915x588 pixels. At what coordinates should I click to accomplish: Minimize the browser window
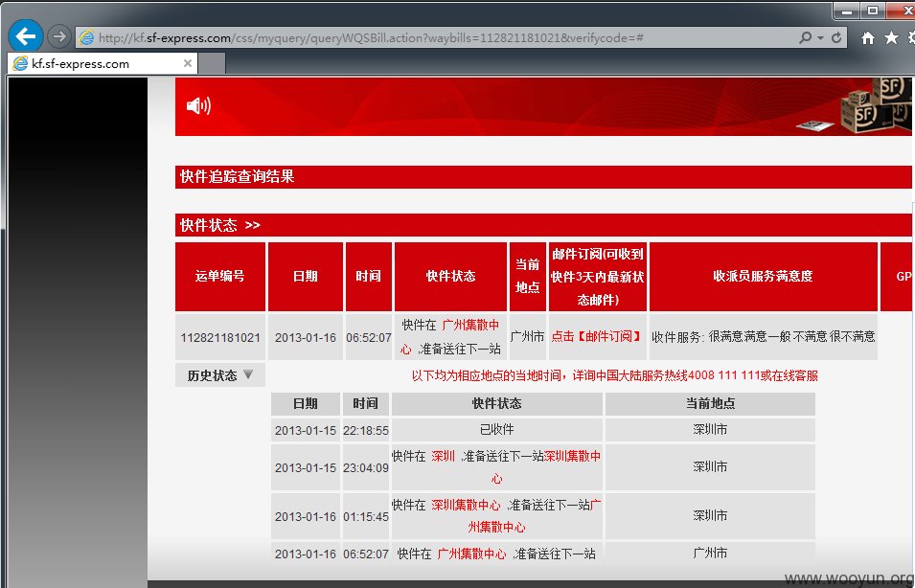847,10
